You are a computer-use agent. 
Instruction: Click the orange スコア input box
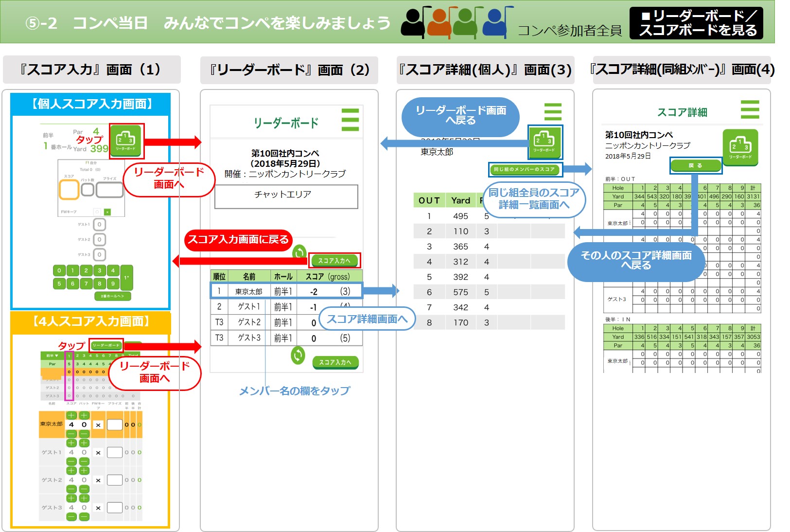point(69,190)
